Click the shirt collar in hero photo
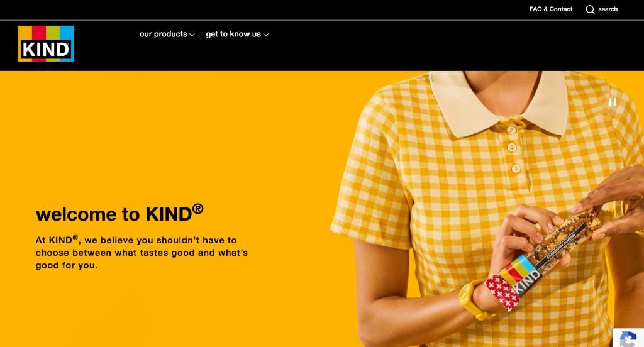 [x=499, y=102]
